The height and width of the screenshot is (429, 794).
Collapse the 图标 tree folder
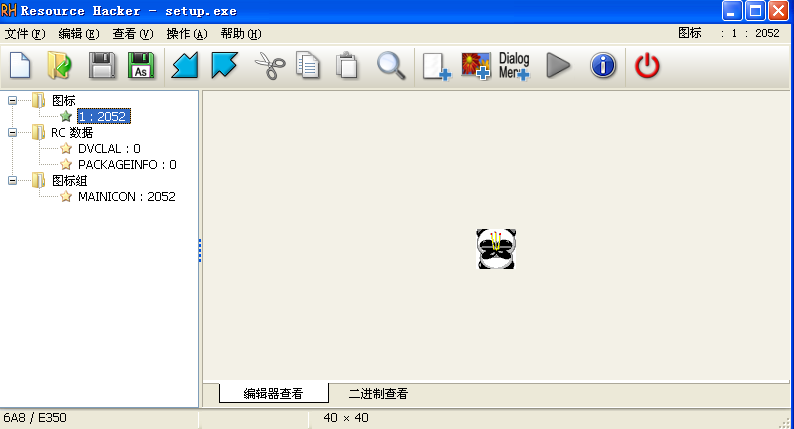point(12,100)
